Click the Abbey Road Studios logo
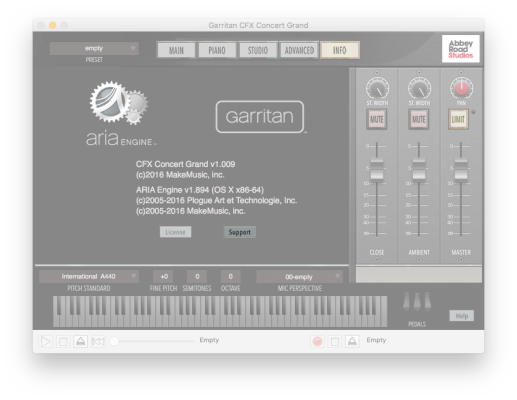Screen dimensions: 517x400 [461, 49]
